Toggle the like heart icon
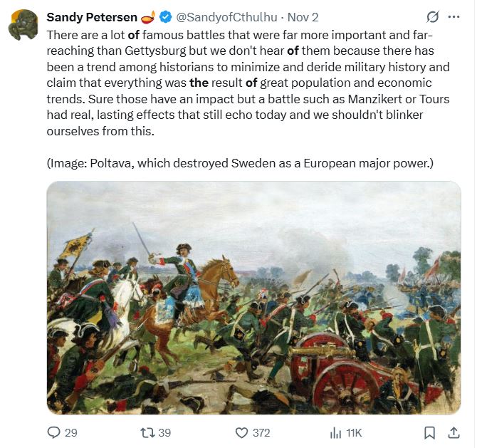Image resolution: width=477 pixels, height=448 pixels. click(241, 432)
